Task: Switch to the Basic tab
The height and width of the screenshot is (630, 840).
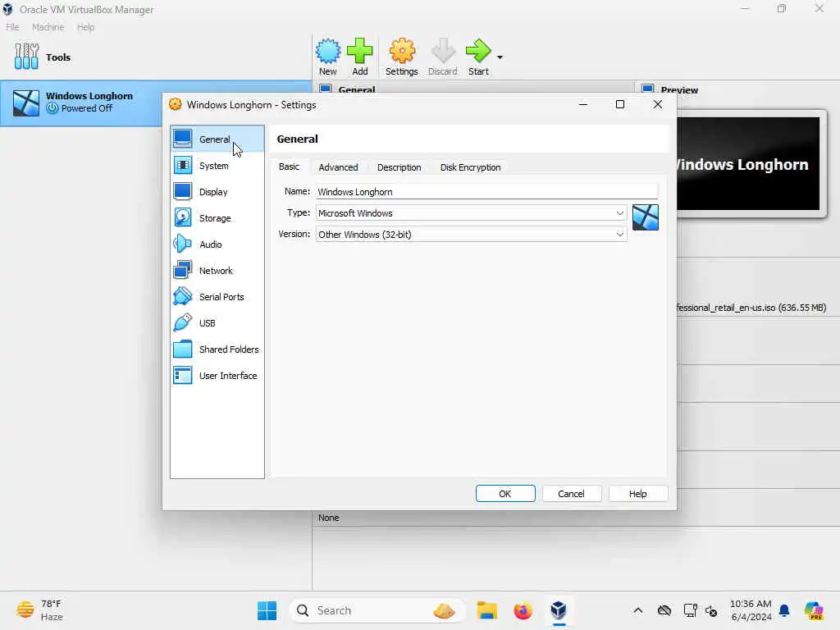Action: (289, 167)
